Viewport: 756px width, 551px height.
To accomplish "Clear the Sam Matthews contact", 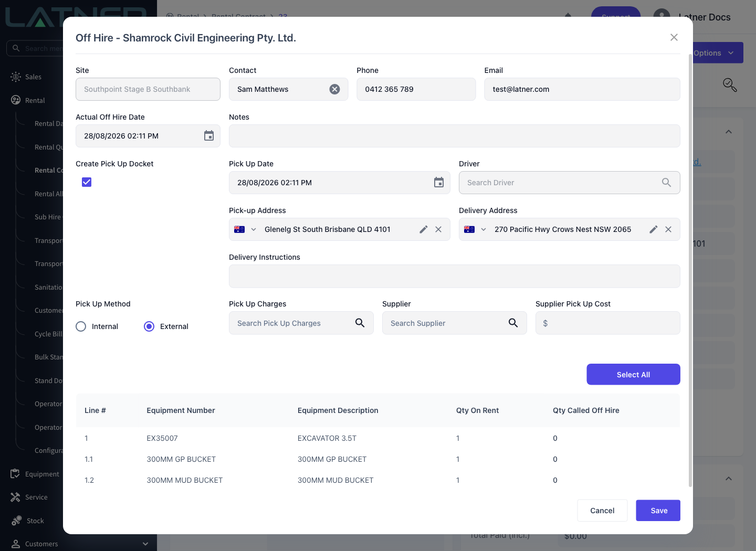I will 334,89.
